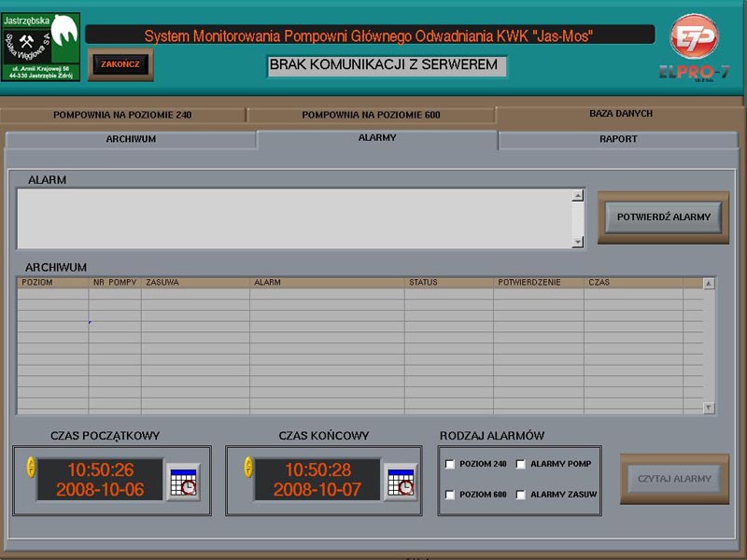Click the Czytaj Alarmy button
Screen dimensions: 747x560
674,479
